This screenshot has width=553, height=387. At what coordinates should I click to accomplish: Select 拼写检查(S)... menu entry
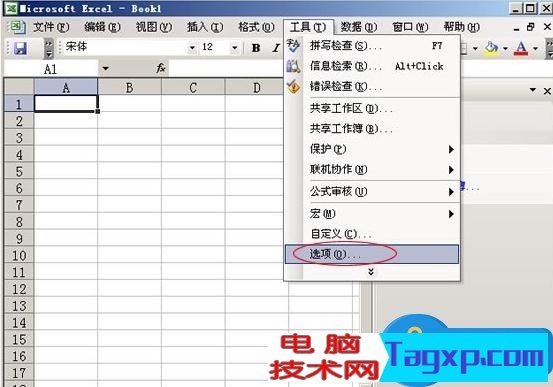tap(372, 46)
